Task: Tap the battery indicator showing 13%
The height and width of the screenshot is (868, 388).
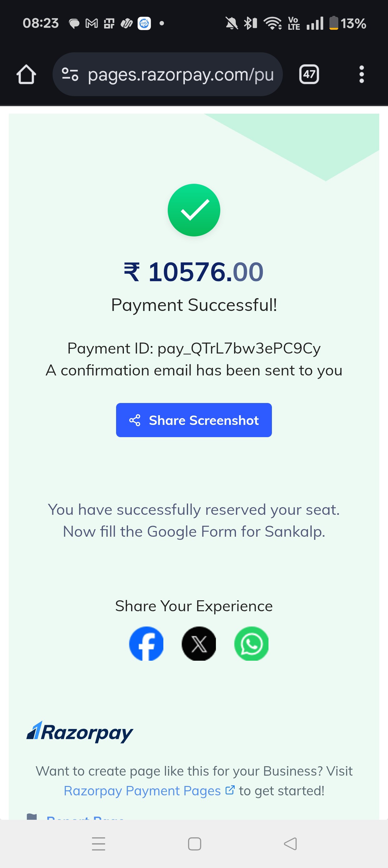Action: (x=347, y=23)
